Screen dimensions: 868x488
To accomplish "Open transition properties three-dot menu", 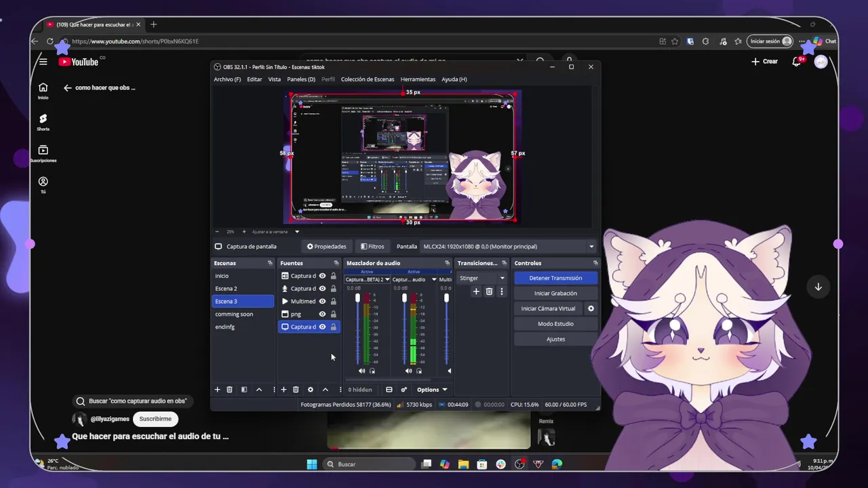I will tap(502, 291).
